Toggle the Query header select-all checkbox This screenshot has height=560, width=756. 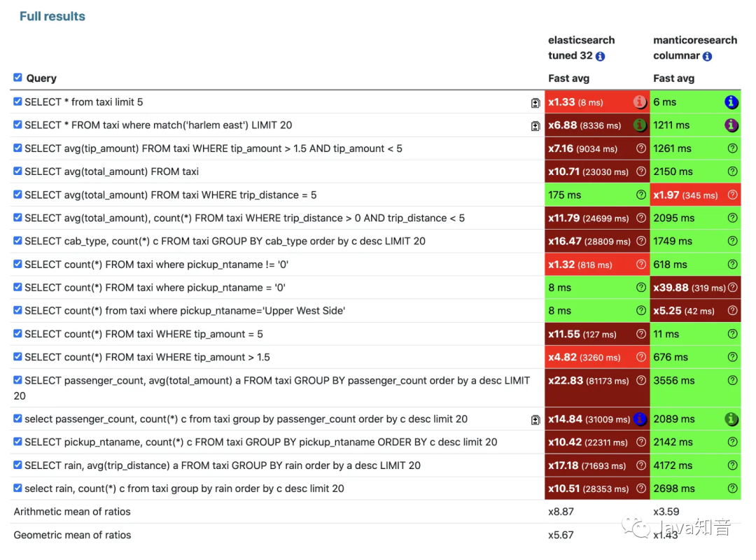(x=17, y=77)
